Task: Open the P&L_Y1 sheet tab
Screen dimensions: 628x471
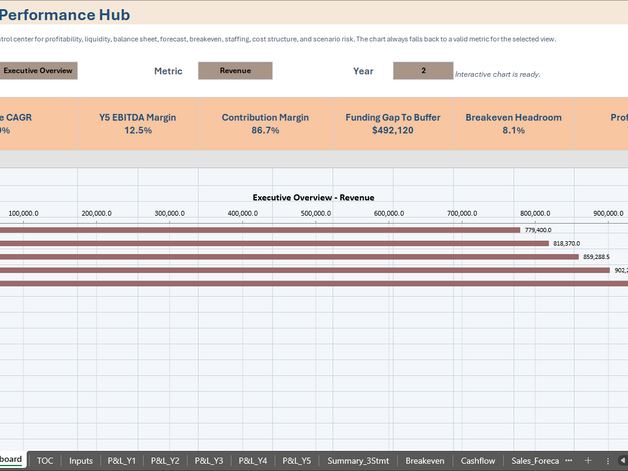Action: [x=122, y=461]
